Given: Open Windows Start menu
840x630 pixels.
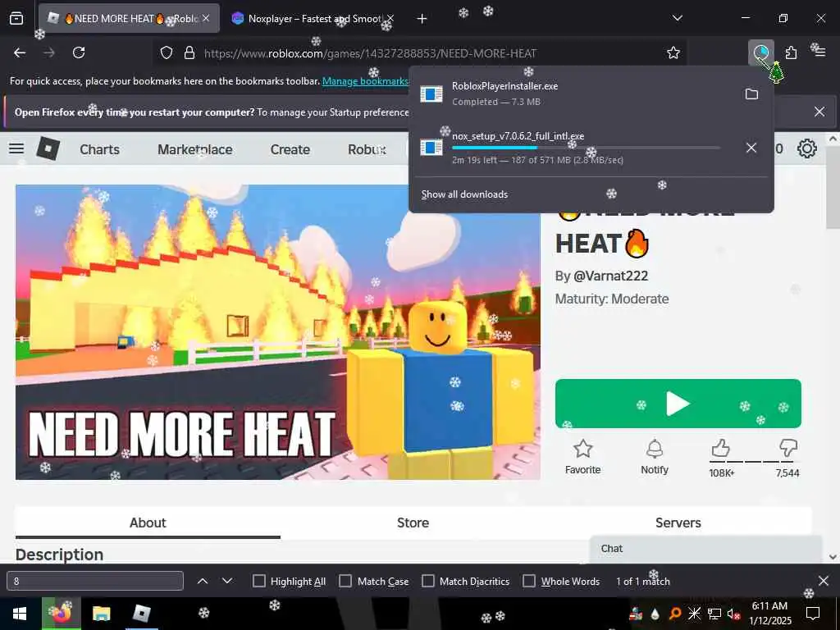Looking at the screenshot, I should coord(20,614).
